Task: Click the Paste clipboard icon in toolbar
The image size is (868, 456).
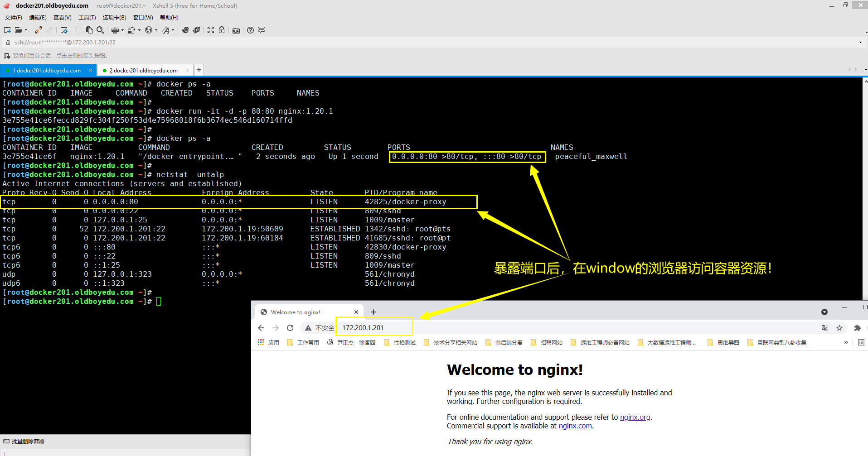Action: click(89, 30)
